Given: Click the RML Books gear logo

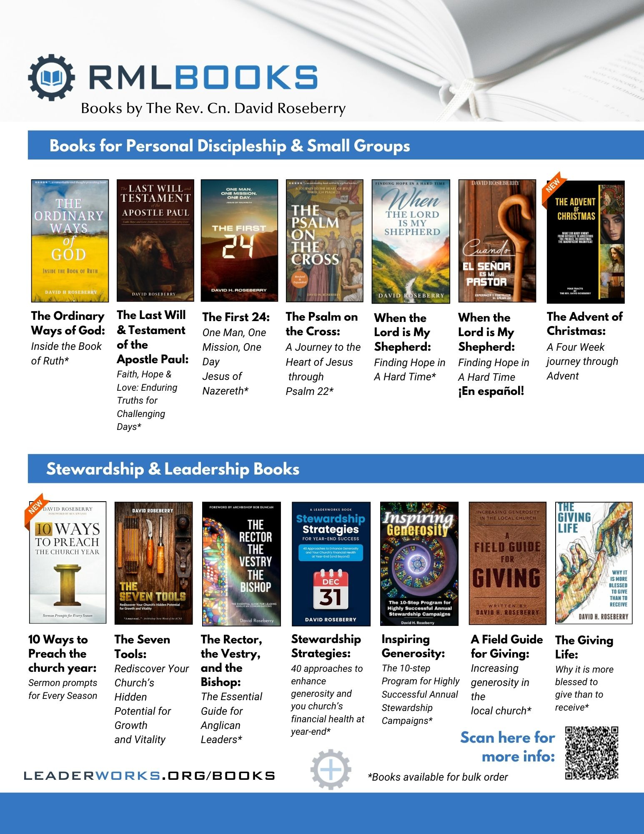Looking at the screenshot, I should click(52, 78).
